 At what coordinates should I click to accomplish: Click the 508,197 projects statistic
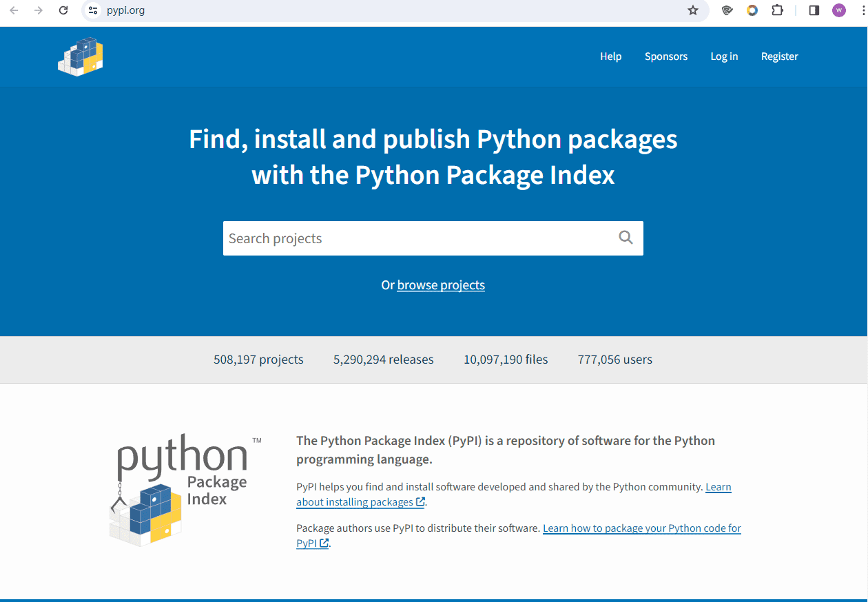(x=258, y=360)
